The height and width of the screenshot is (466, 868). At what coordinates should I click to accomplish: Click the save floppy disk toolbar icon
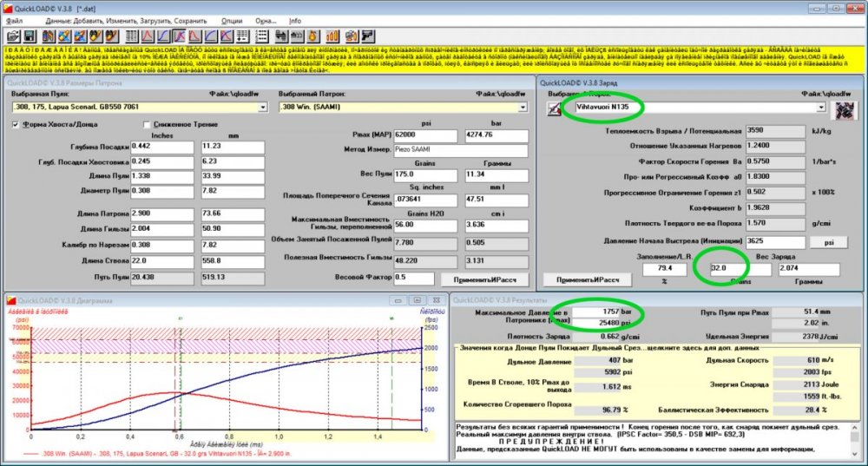tap(29, 36)
